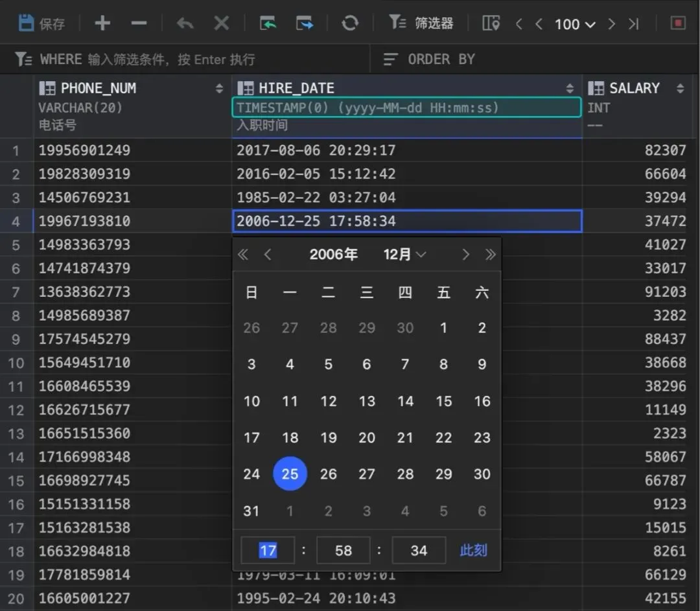This screenshot has height=611, width=700.
Task: Open the 12月 month dropdown
Action: click(404, 255)
